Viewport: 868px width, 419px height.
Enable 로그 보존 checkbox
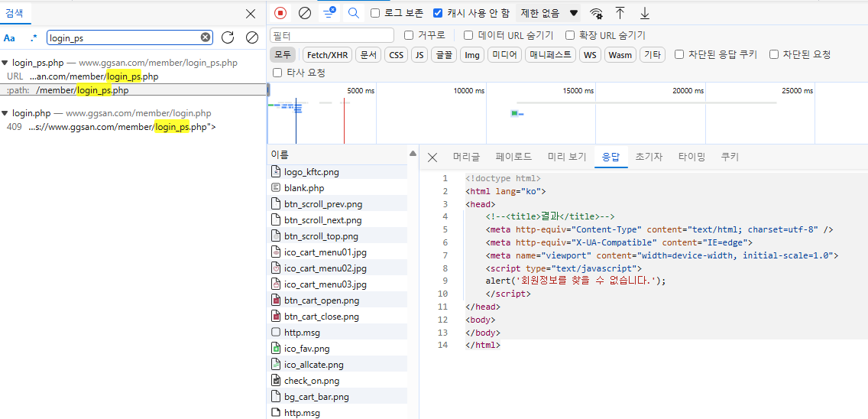[x=374, y=13]
